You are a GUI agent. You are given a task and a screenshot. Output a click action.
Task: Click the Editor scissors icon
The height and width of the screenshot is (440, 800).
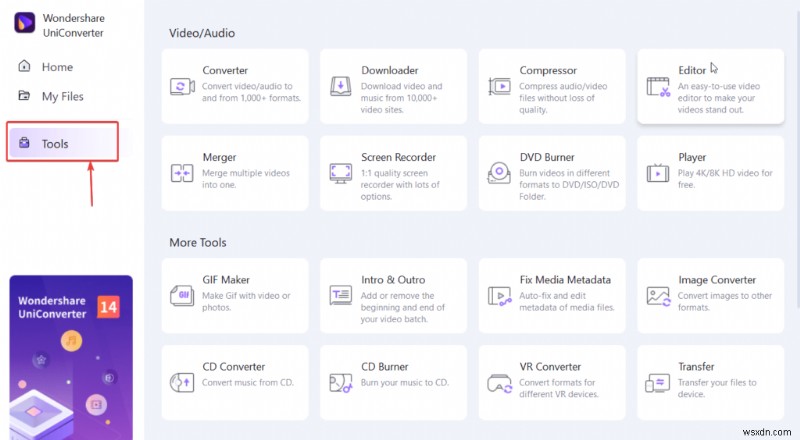pos(657,86)
